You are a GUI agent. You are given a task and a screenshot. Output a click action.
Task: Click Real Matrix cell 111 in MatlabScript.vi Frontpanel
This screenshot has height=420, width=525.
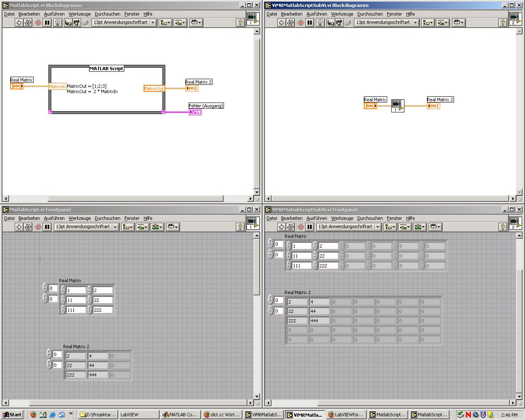[76, 310]
